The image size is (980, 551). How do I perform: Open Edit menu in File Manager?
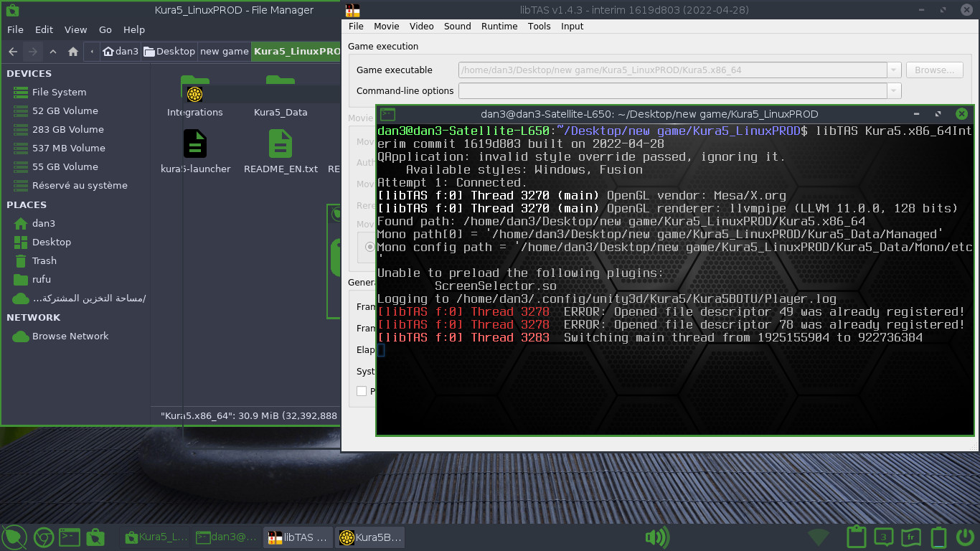(44, 30)
